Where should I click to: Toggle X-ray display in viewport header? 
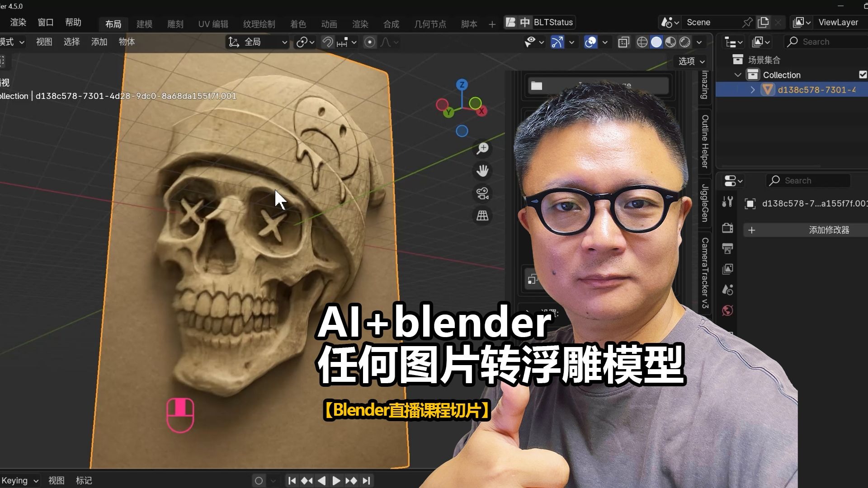tap(623, 42)
